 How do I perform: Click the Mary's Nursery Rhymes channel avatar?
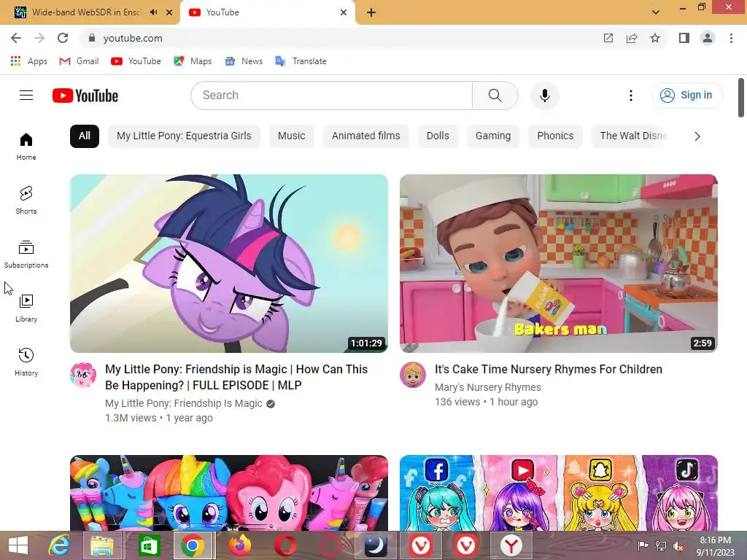(413, 374)
